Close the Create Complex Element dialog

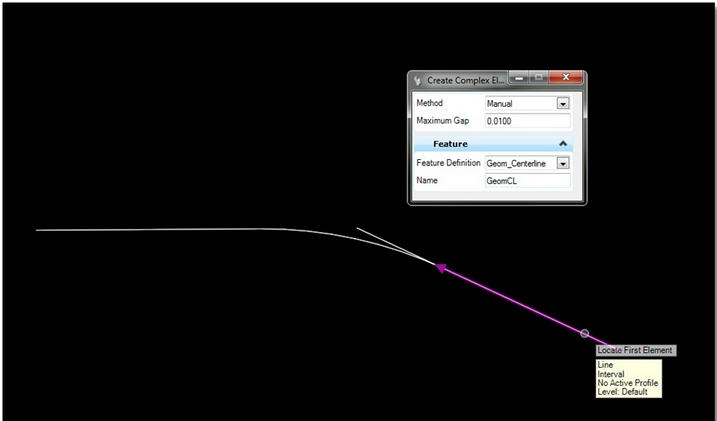(565, 77)
